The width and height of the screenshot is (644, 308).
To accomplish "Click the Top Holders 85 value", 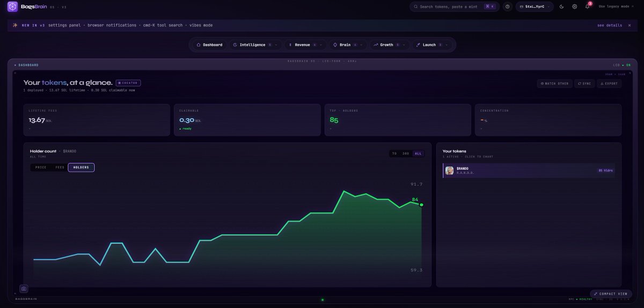I will tap(334, 120).
